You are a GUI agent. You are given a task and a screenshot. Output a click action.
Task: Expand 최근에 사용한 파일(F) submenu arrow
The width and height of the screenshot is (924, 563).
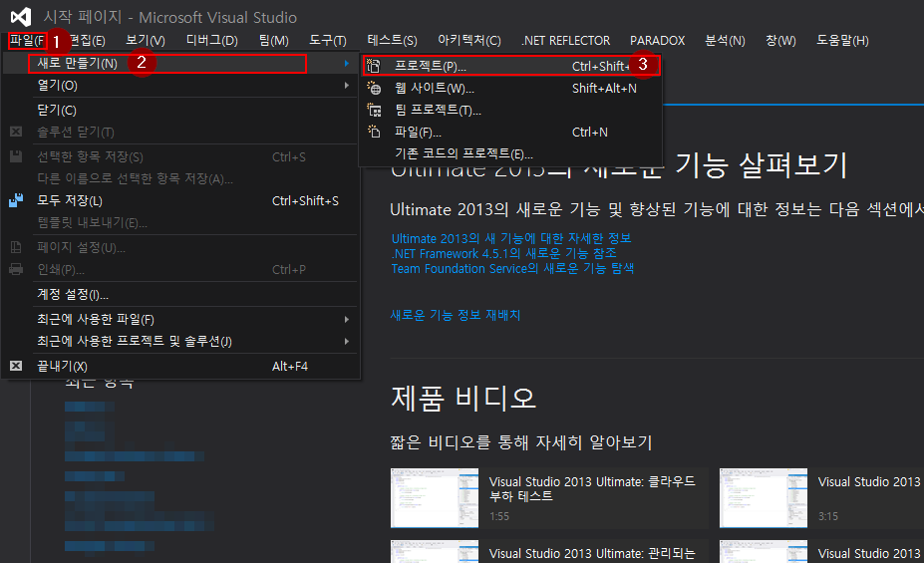(x=347, y=319)
